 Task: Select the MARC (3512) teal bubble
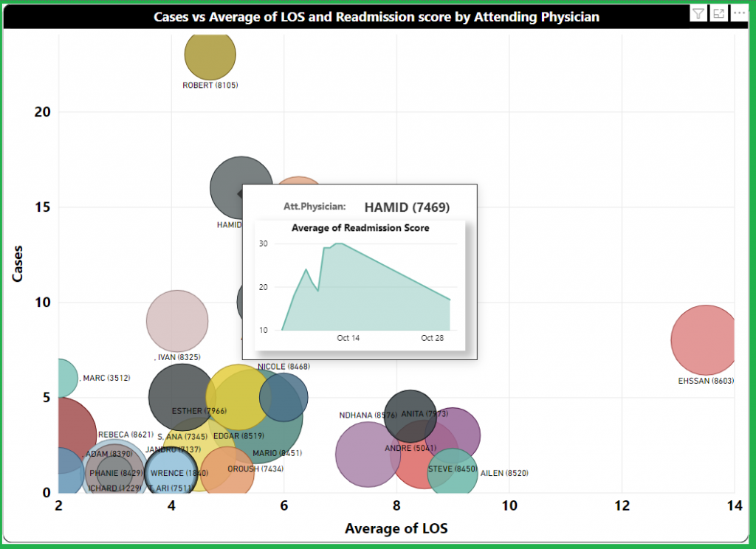pos(63,376)
